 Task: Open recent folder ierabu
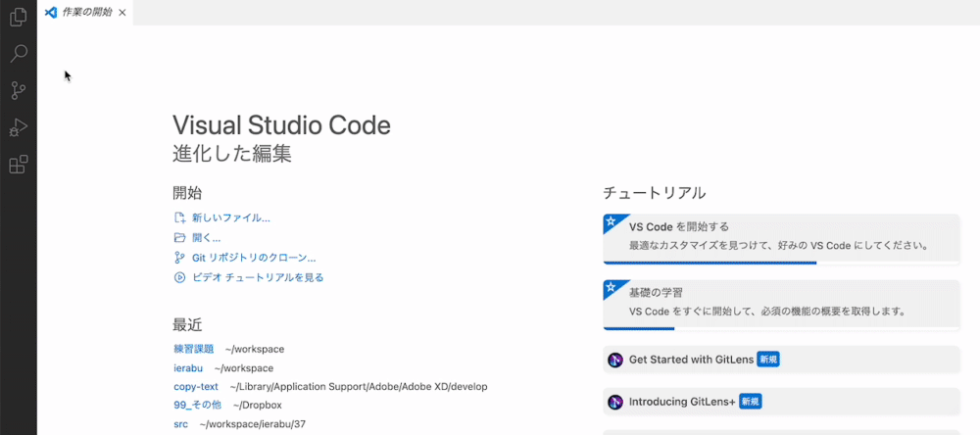[x=188, y=368]
